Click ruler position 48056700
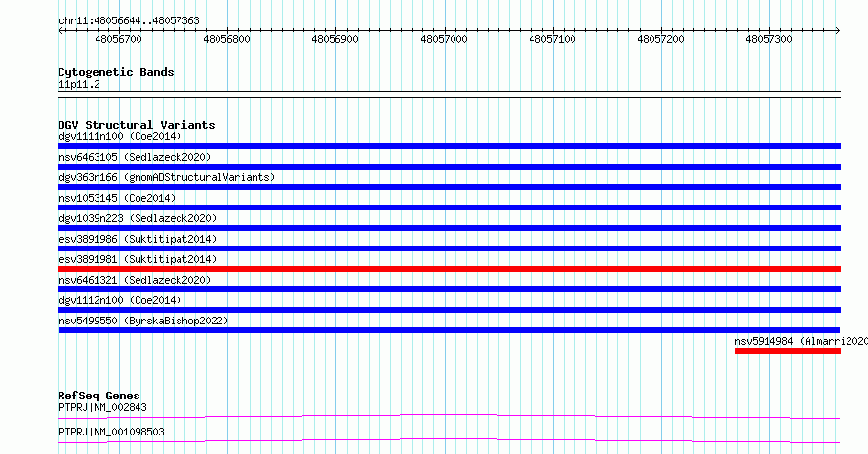The image size is (868, 454). [x=118, y=39]
